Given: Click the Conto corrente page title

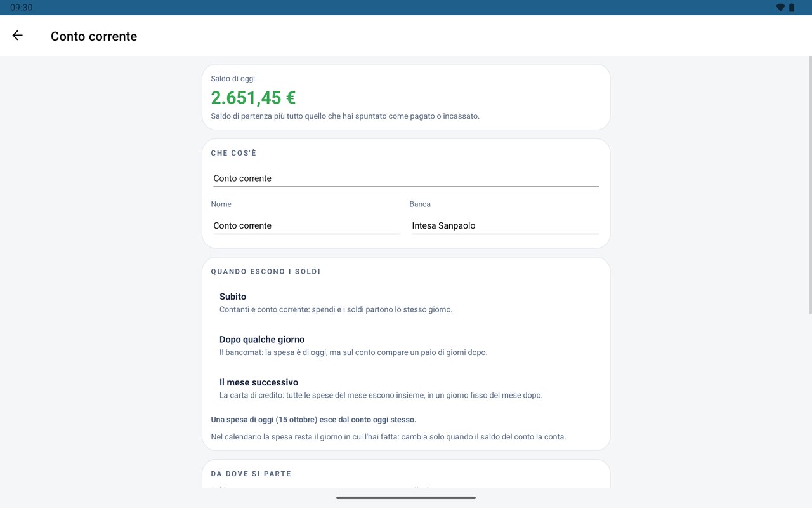Looking at the screenshot, I should click(x=94, y=36).
